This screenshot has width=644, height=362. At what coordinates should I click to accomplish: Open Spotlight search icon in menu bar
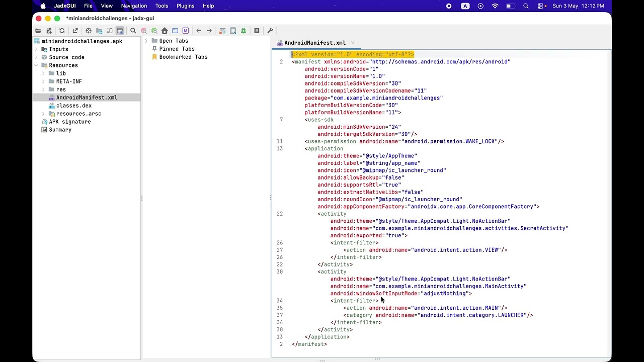526,6
